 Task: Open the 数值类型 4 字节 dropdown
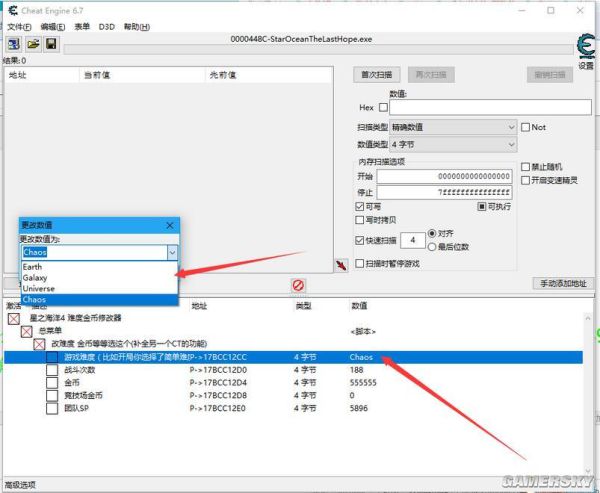pos(453,145)
